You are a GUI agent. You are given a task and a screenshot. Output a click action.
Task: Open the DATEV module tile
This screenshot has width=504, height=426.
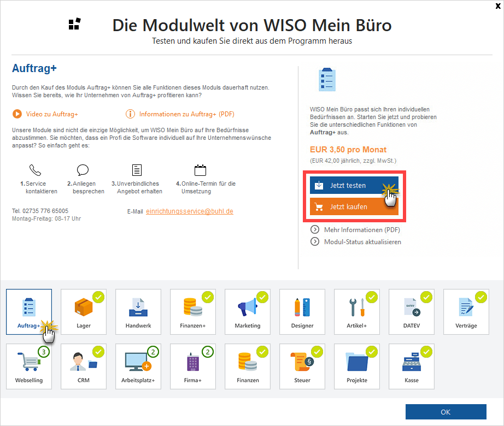pyautogui.click(x=412, y=312)
